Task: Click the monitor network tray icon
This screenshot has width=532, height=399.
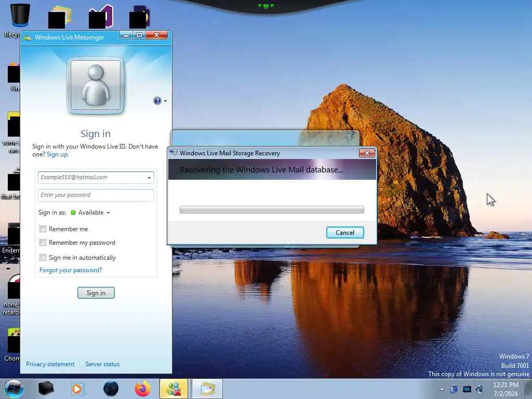Action: click(x=467, y=389)
